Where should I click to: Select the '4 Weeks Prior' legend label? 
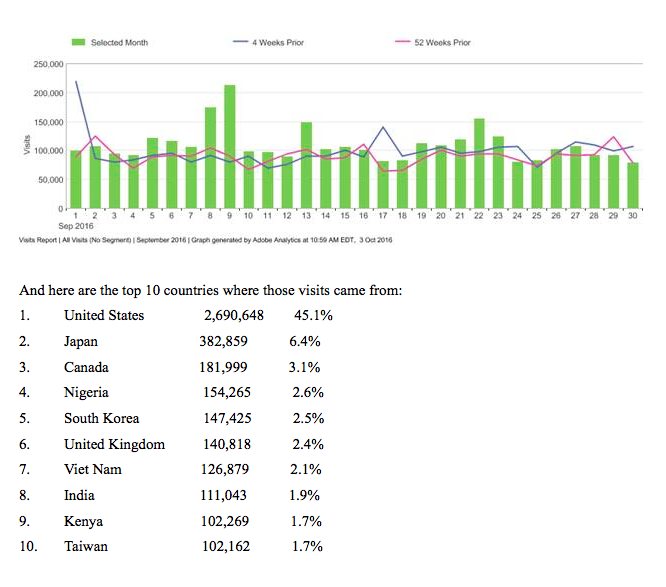coord(278,42)
